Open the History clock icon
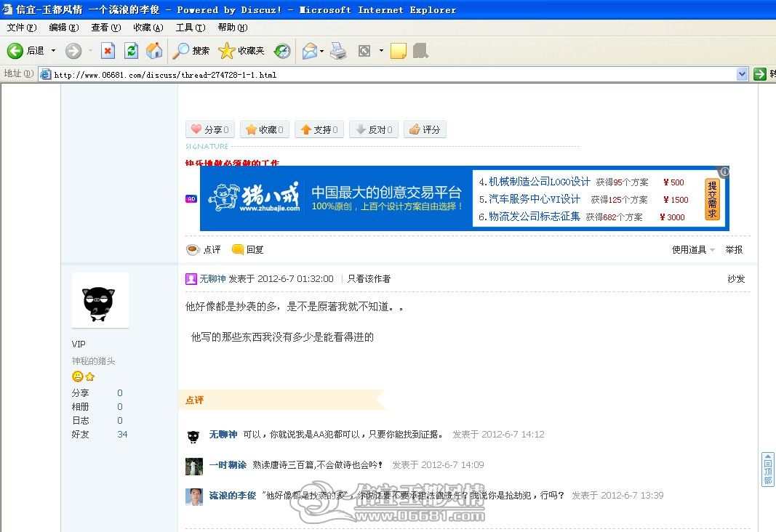The width and height of the screenshot is (776, 532). 282,50
